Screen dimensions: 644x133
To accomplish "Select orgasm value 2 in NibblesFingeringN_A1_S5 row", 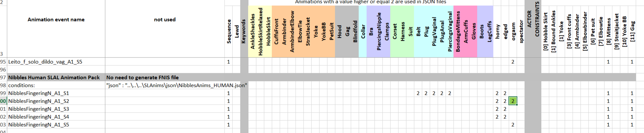I will tap(513, 125).
